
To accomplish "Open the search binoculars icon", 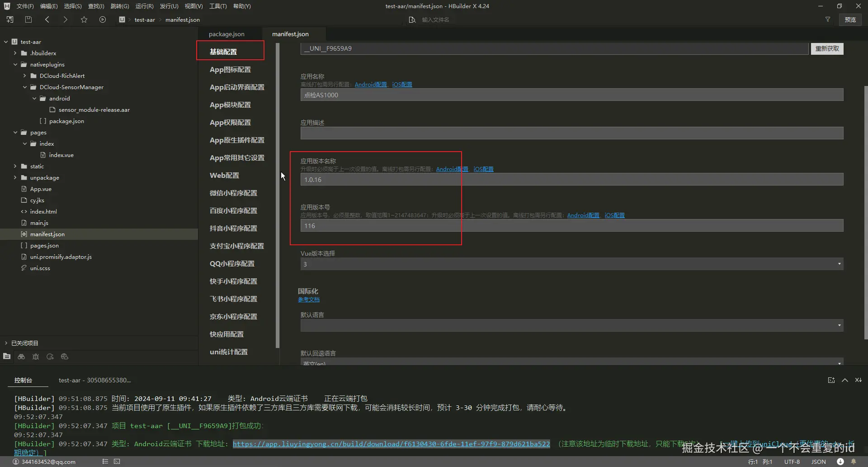I will pos(21,357).
